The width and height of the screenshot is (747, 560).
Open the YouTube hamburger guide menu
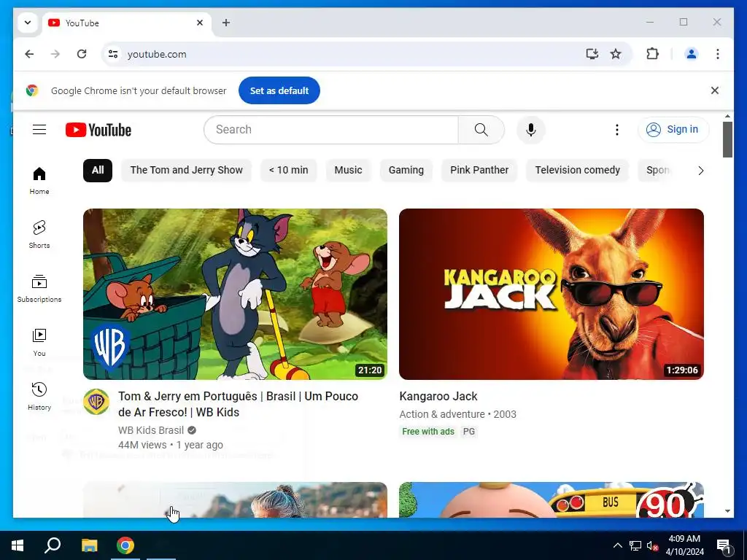39,130
